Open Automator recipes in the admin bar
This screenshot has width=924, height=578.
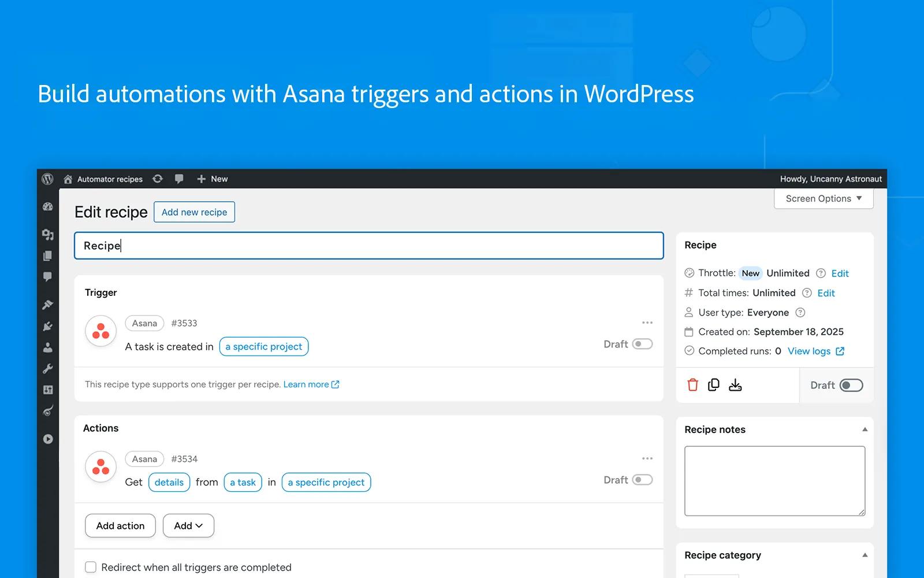110,179
